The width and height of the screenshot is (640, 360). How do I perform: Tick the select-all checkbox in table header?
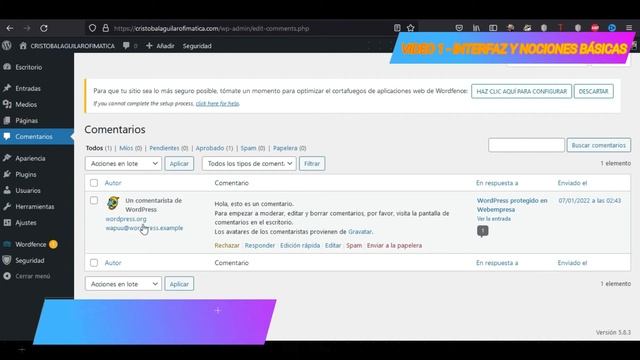pyautogui.click(x=94, y=183)
